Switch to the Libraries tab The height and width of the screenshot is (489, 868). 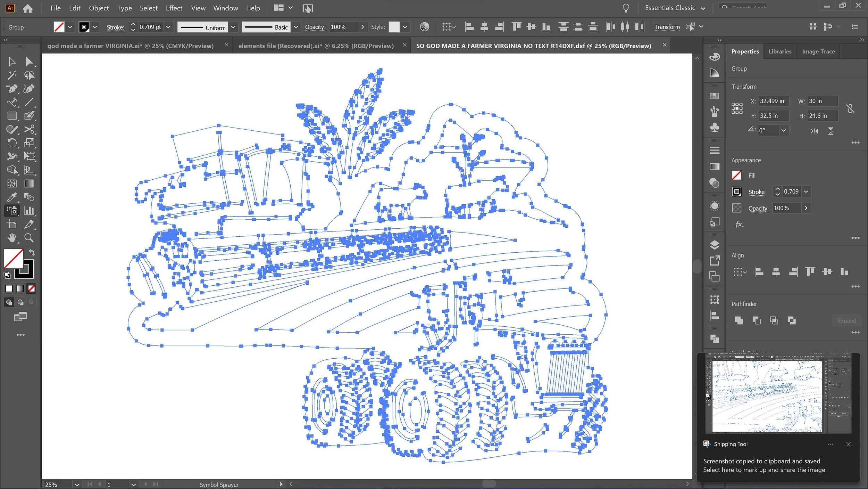(780, 51)
